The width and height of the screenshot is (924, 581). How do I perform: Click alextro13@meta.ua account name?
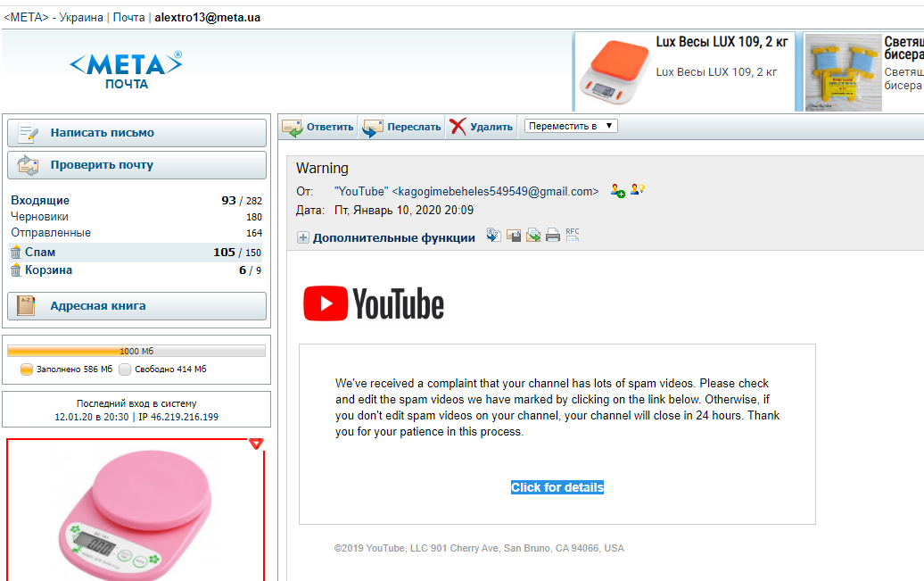[x=208, y=18]
